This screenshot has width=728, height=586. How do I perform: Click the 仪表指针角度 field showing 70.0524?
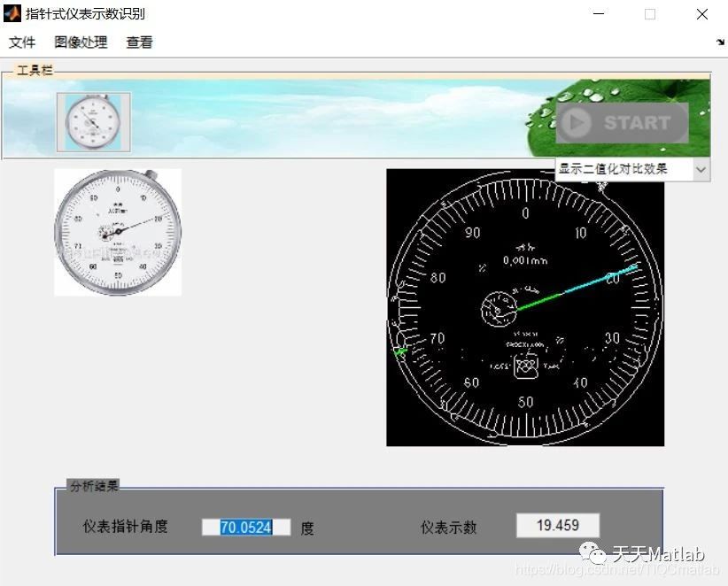pos(246,528)
